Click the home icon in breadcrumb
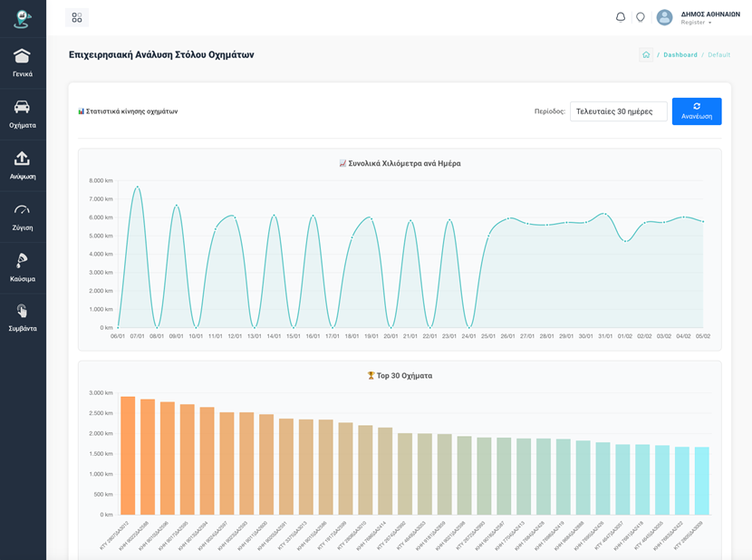Viewport: 752px width, 560px height. point(646,54)
